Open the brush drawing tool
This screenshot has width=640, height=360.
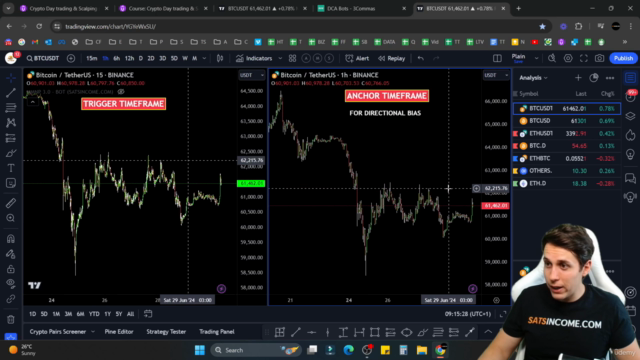click(11, 153)
